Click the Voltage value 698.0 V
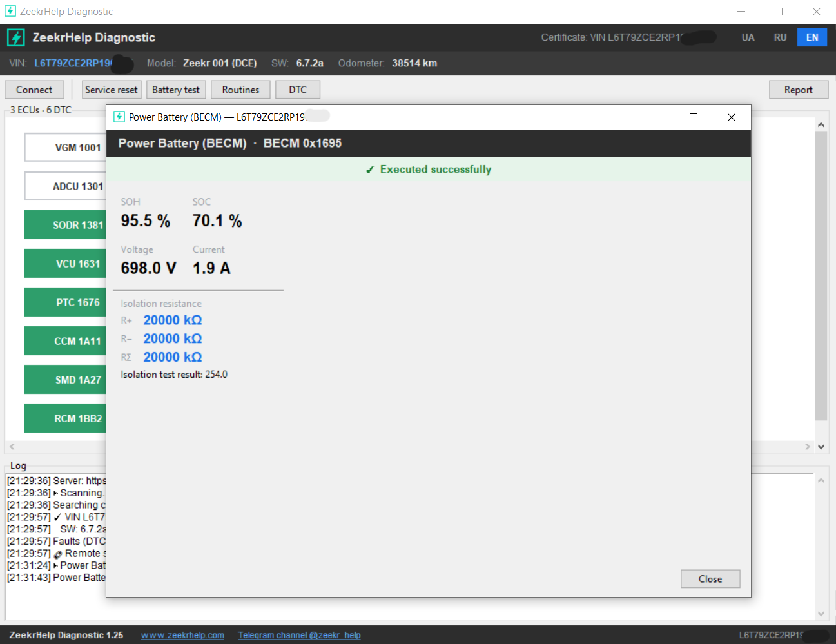The height and width of the screenshot is (644, 836). [148, 268]
